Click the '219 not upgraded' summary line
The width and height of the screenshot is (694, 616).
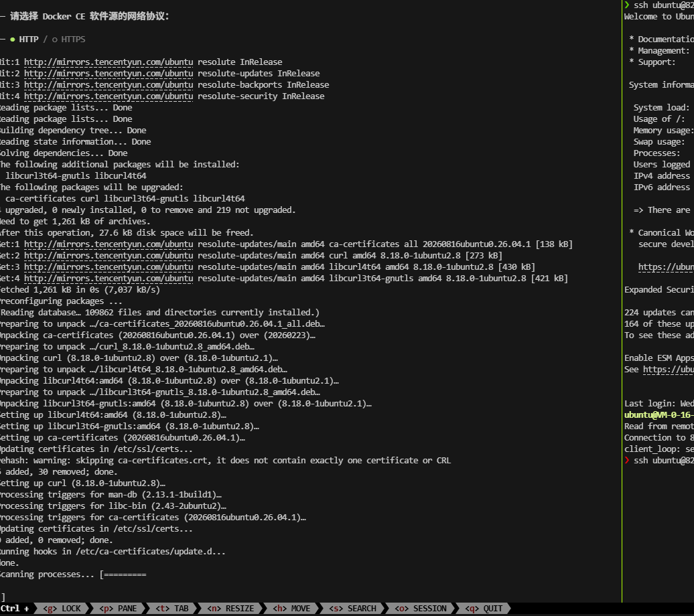tap(147, 210)
